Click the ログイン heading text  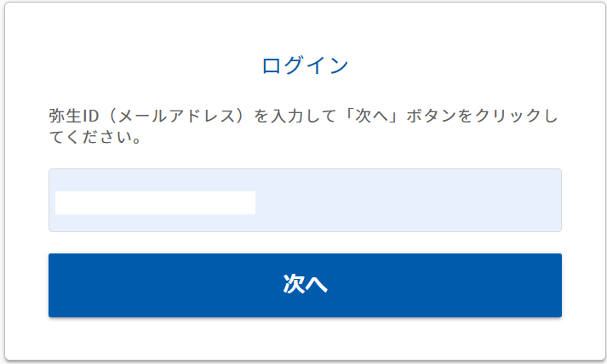point(305,66)
